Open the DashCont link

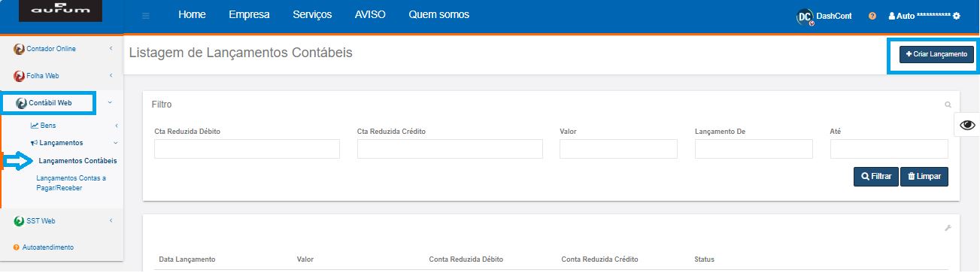pos(834,16)
